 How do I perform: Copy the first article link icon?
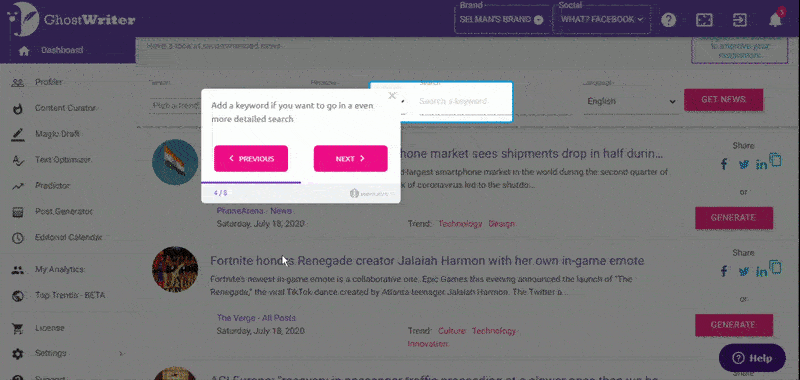[x=776, y=160]
